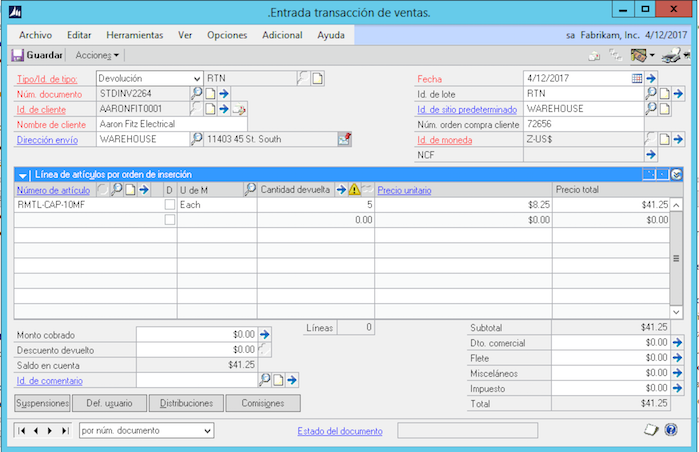Check the D checkbox in second line row
The height and width of the screenshot is (452, 699).
(169, 219)
